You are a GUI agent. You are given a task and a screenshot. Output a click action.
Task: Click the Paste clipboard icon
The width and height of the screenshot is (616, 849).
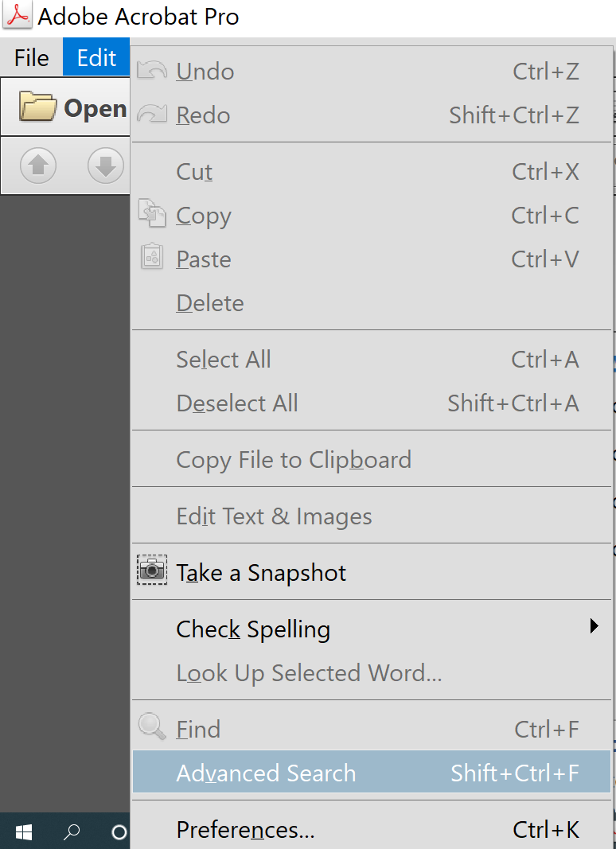(151, 257)
